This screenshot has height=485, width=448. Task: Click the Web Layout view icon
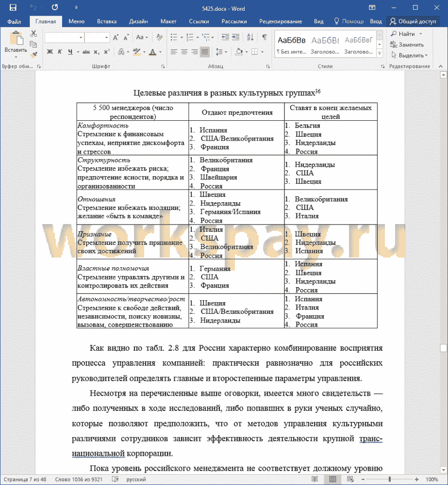click(x=350, y=479)
